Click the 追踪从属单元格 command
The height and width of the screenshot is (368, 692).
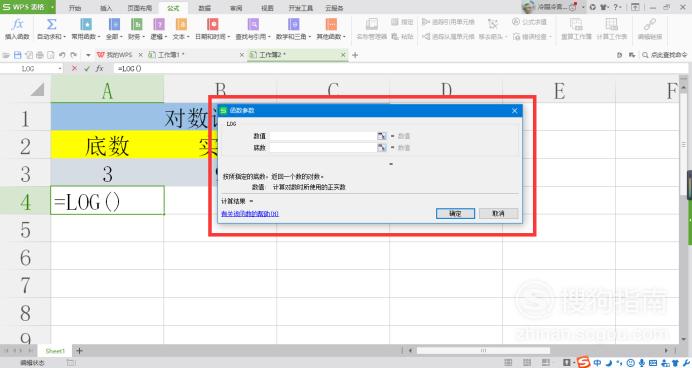(x=448, y=37)
